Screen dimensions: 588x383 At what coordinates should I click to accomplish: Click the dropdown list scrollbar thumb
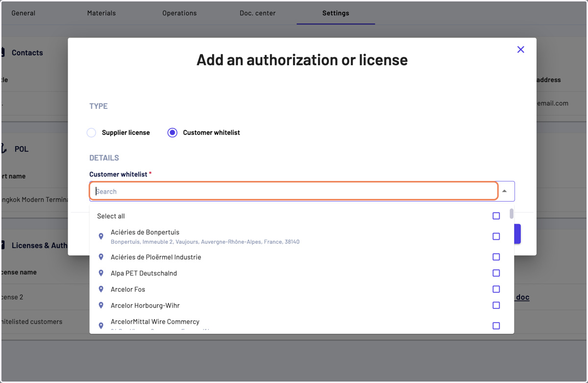(x=511, y=214)
